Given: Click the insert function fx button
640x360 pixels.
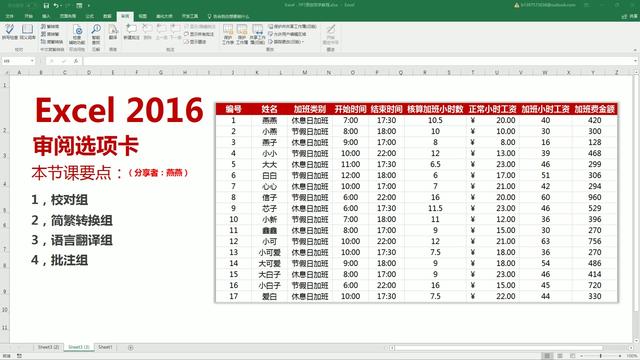Looking at the screenshot, I should (x=76, y=61).
